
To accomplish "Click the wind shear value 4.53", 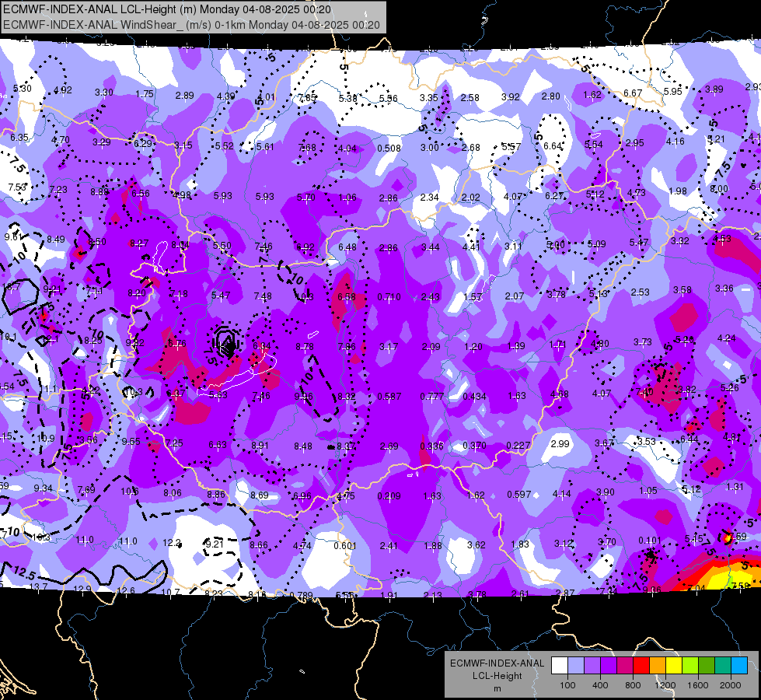I will pos(721,239).
